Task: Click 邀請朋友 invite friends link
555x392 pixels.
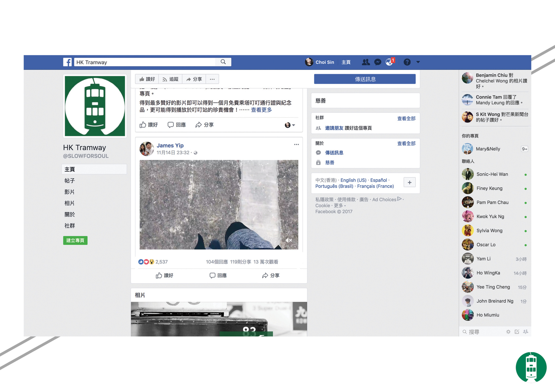Action: pos(334,128)
